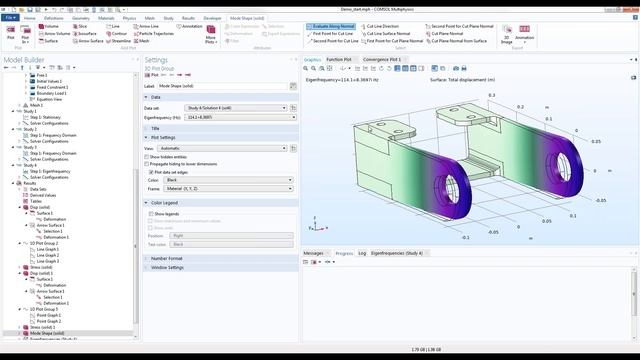The height and width of the screenshot is (360, 640).
Task: Export a 3D Image
Action: click(507, 34)
